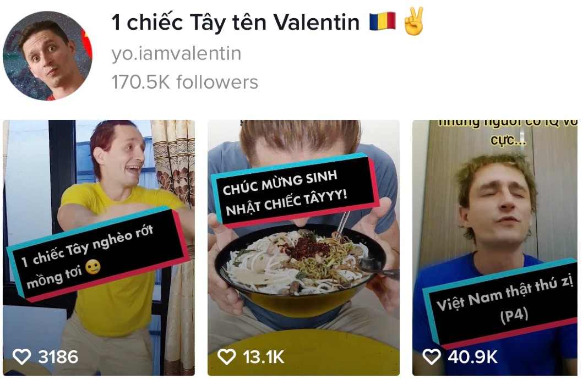This screenshot has width=588, height=385.
Task: Open the blue shirt Việt Nam video
Action: click(494, 248)
